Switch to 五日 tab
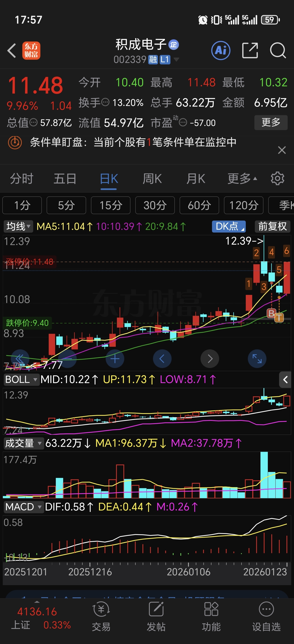 coord(65,178)
